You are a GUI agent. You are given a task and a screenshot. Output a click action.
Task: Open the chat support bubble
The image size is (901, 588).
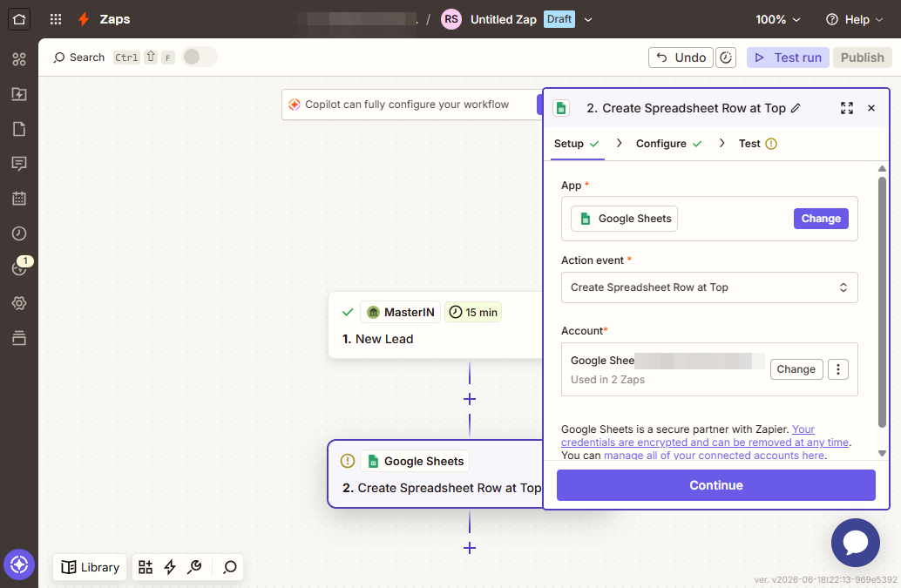pos(855,542)
